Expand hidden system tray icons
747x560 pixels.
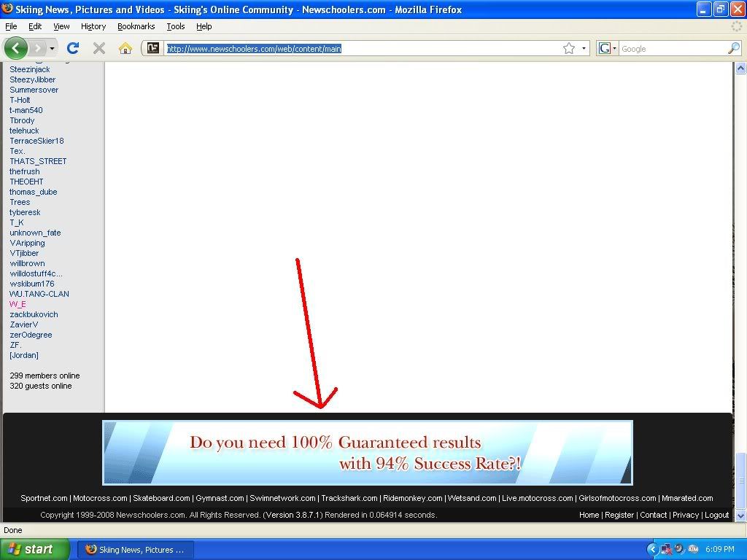click(x=653, y=549)
